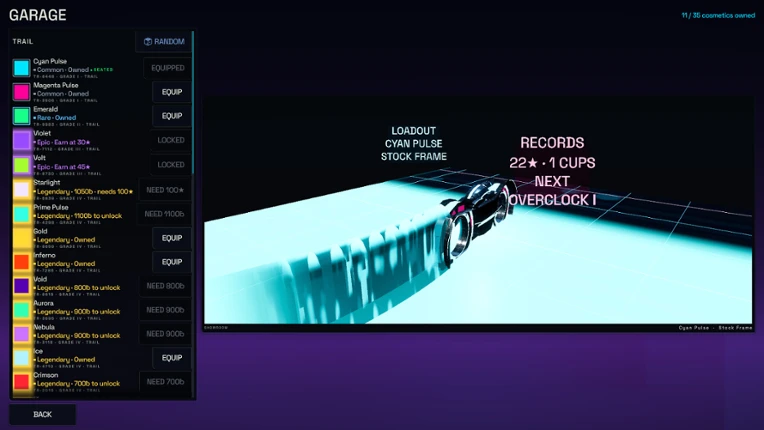Click the Random trail button

pos(164,42)
